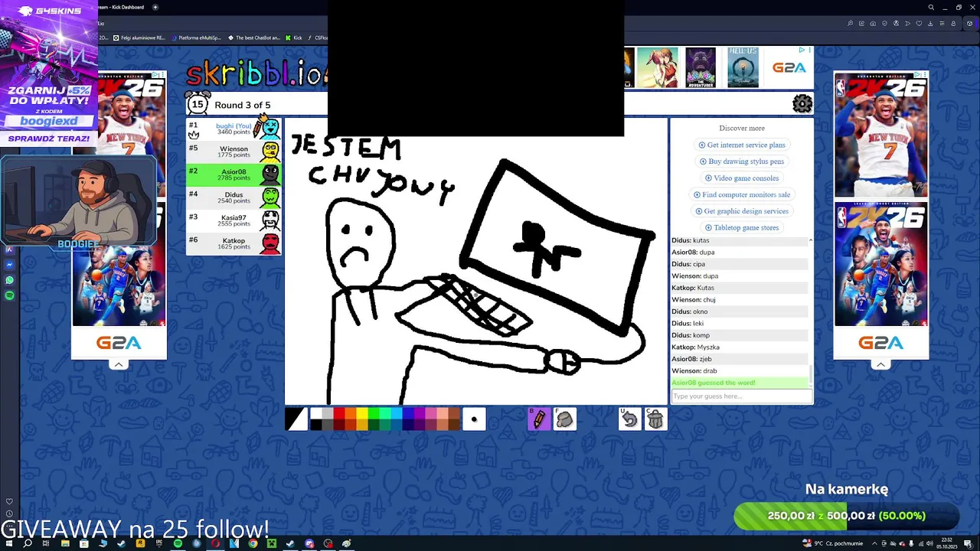Collapse the right G2A ad chevron
Screen dimensions: 980x551
click(x=881, y=364)
